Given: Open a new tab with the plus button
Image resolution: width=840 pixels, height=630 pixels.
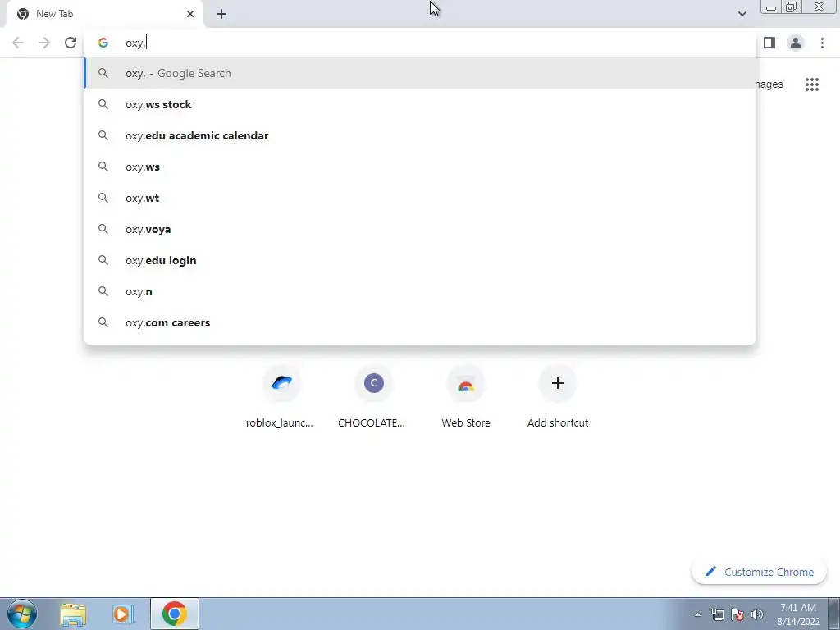Looking at the screenshot, I should 221,14.
